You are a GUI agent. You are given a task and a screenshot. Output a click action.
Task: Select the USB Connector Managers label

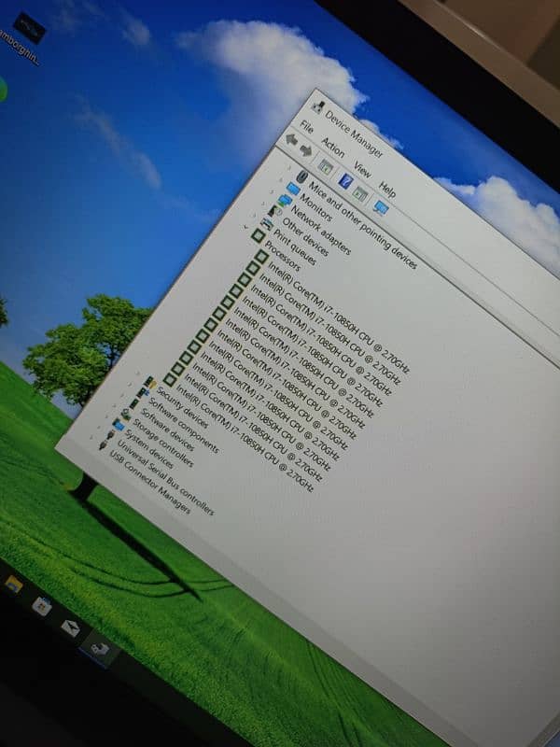pos(150,482)
